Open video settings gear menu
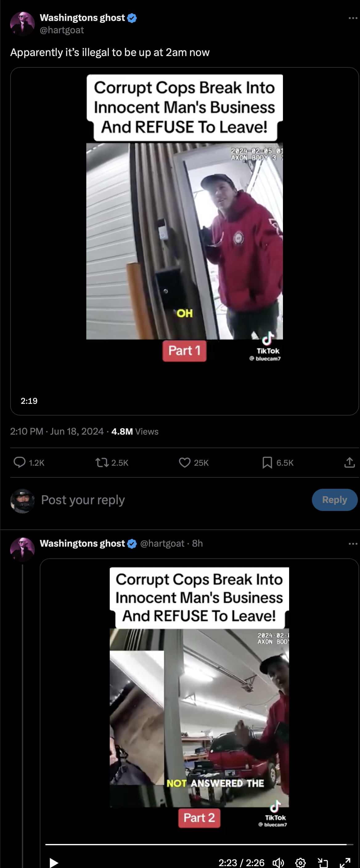 click(300, 862)
